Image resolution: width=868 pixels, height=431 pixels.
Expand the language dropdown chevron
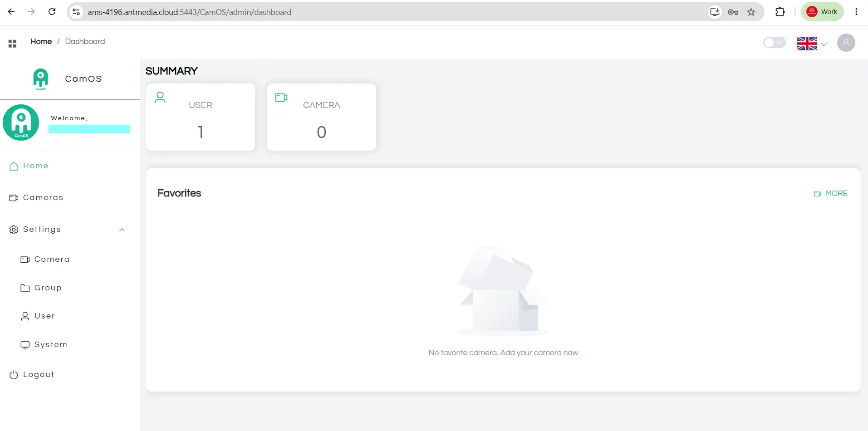point(824,44)
